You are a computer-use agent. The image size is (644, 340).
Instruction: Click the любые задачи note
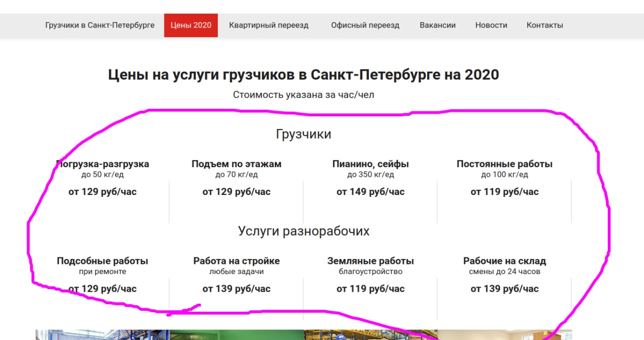[236, 271]
